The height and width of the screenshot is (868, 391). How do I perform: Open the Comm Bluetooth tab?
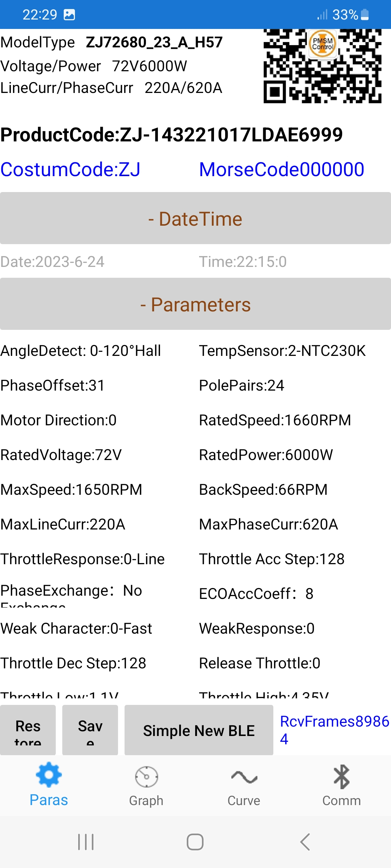(341, 785)
